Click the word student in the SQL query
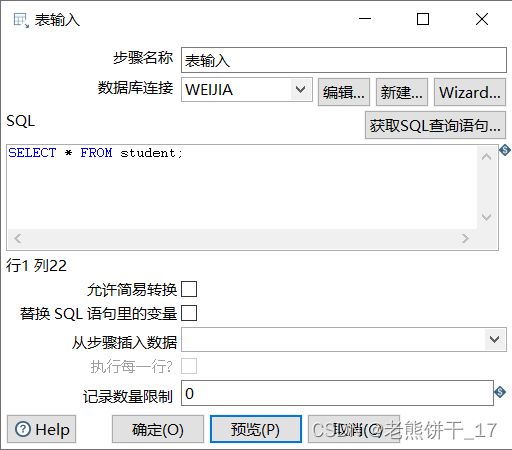This screenshot has height=450, width=512. 148,153
